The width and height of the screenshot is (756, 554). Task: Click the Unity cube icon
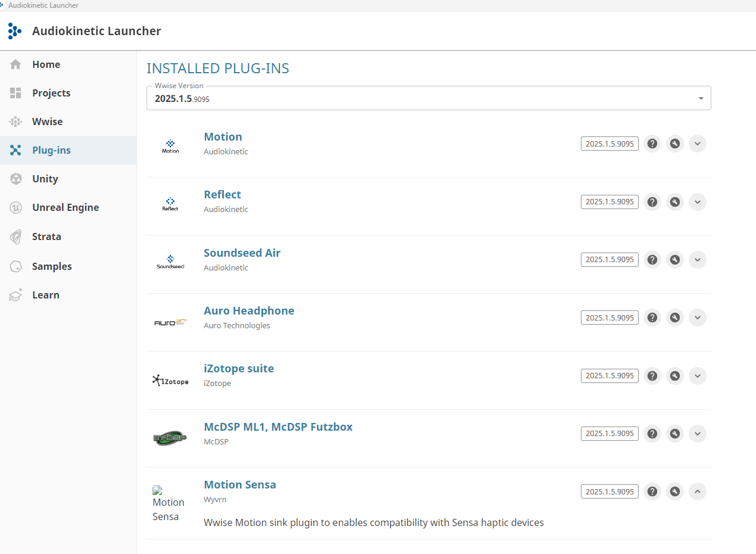[15, 179]
